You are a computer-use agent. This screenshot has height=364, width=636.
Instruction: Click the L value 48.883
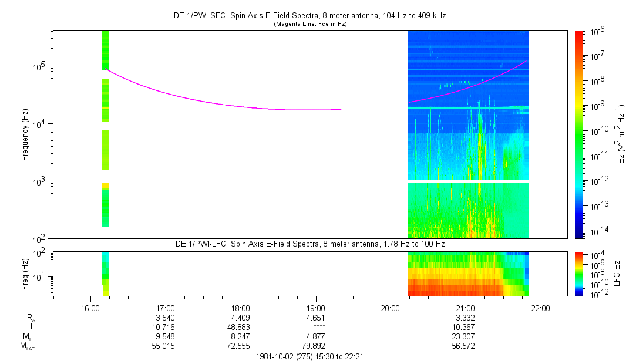[x=241, y=327]
